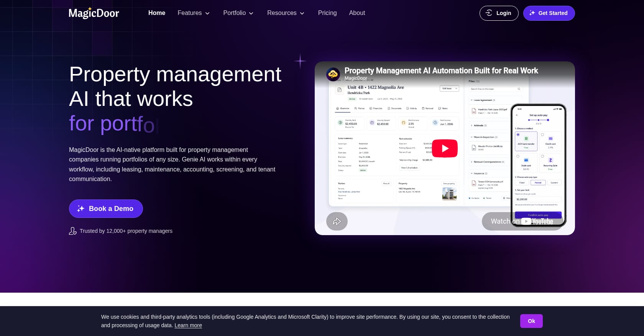Image resolution: width=644 pixels, height=336 pixels.
Task: Open the About page
Action: pos(357,13)
